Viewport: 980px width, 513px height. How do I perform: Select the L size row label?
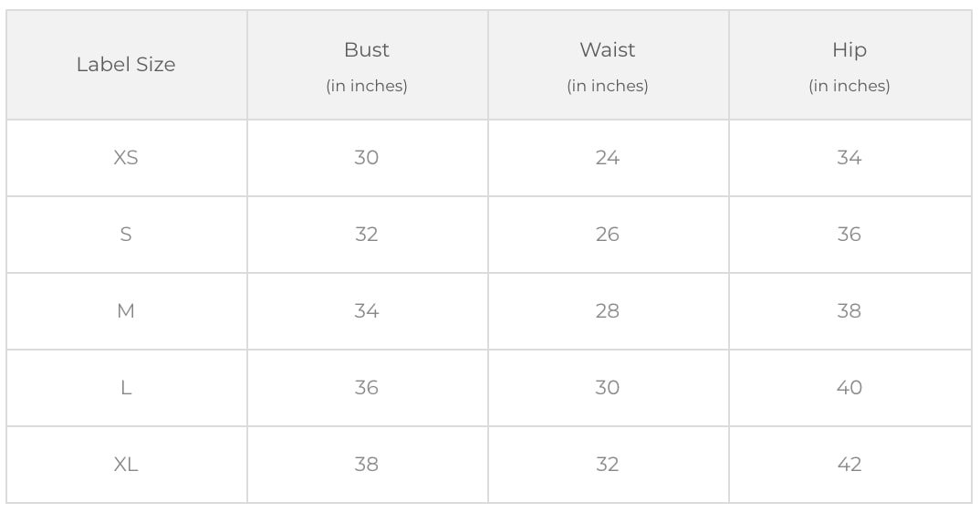click(x=126, y=388)
